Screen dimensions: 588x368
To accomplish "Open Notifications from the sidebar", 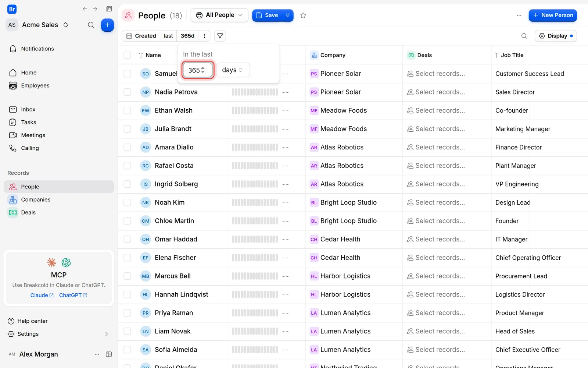I will pos(59,49).
